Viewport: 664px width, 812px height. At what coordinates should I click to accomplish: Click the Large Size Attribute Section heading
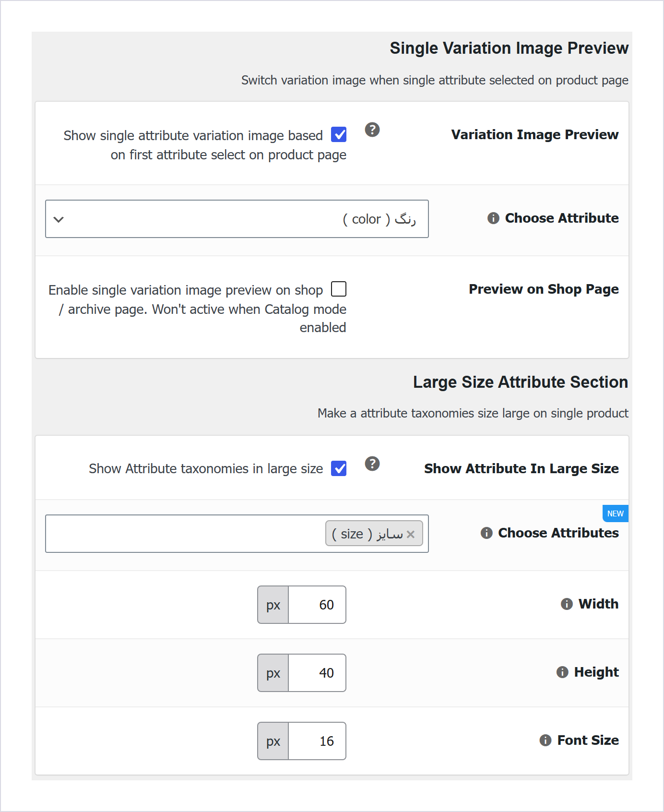click(521, 382)
